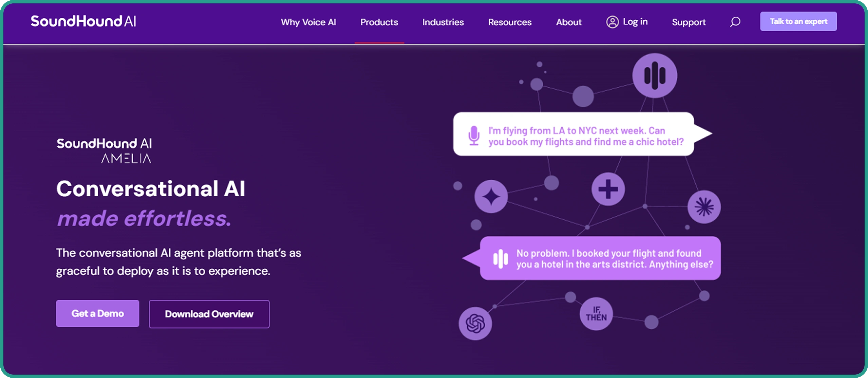Click the SoundHound AI logo in header
This screenshot has height=378, width=868.
(83, 21)
